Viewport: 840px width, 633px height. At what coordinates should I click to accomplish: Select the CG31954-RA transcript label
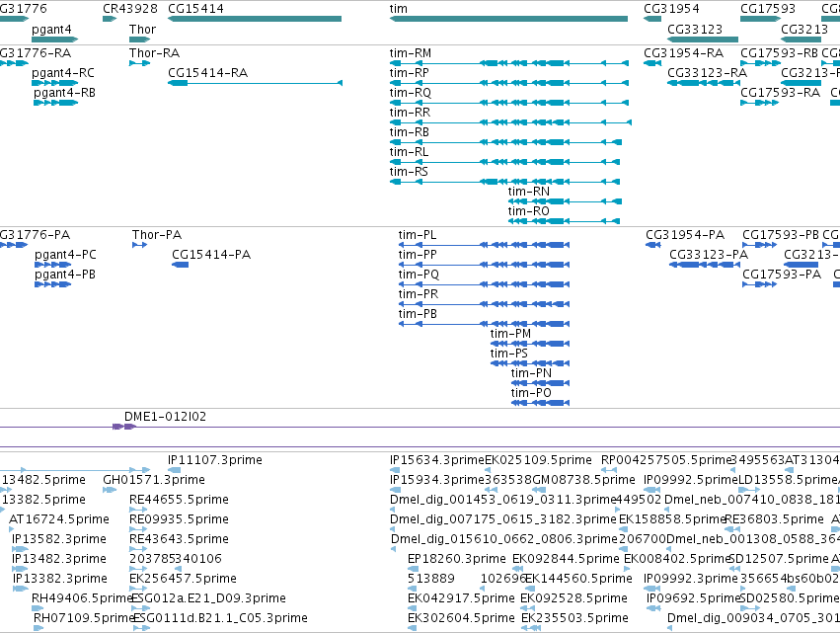684,53
